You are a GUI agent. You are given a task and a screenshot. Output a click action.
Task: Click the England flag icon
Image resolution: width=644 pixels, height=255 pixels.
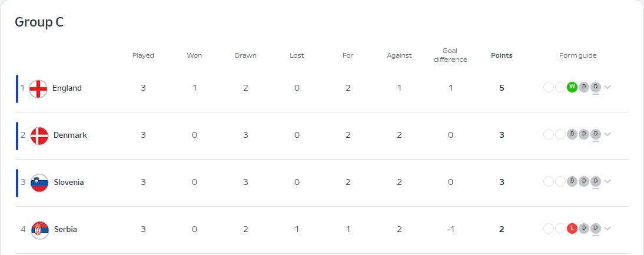click(x=38, y=89)
